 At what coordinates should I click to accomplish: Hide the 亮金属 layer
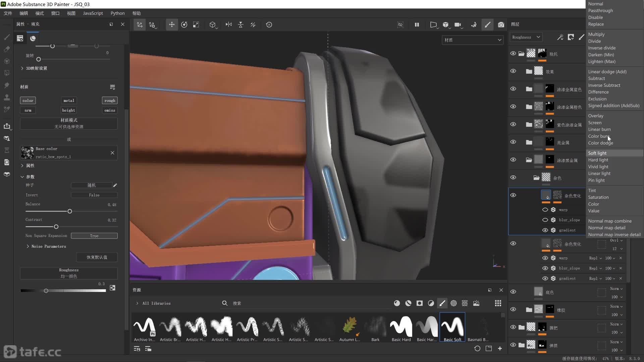coord(513,142)
